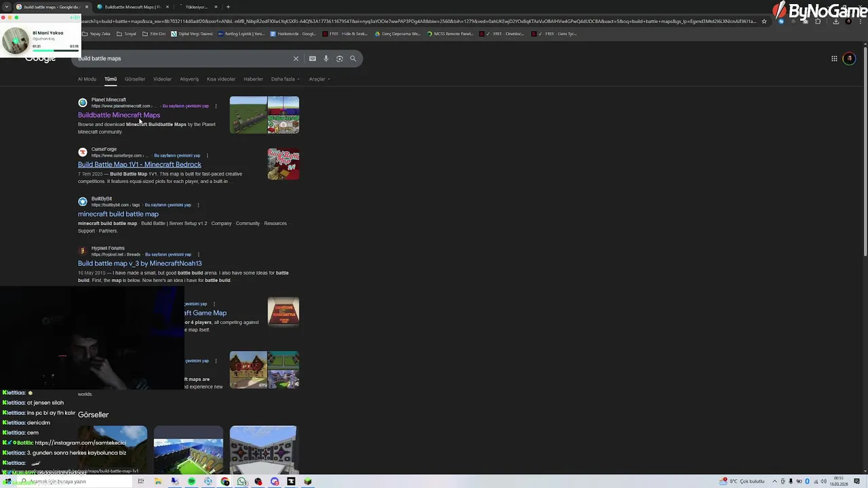Switch to Kısa videolar tab
868x488 pixels.
point(221,79)
